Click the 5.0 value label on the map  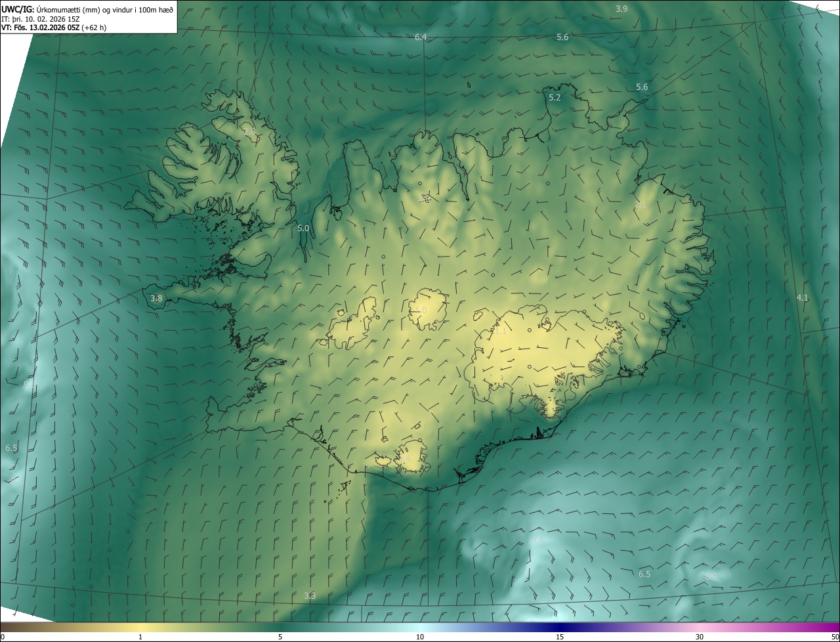[x=303, y=228]
